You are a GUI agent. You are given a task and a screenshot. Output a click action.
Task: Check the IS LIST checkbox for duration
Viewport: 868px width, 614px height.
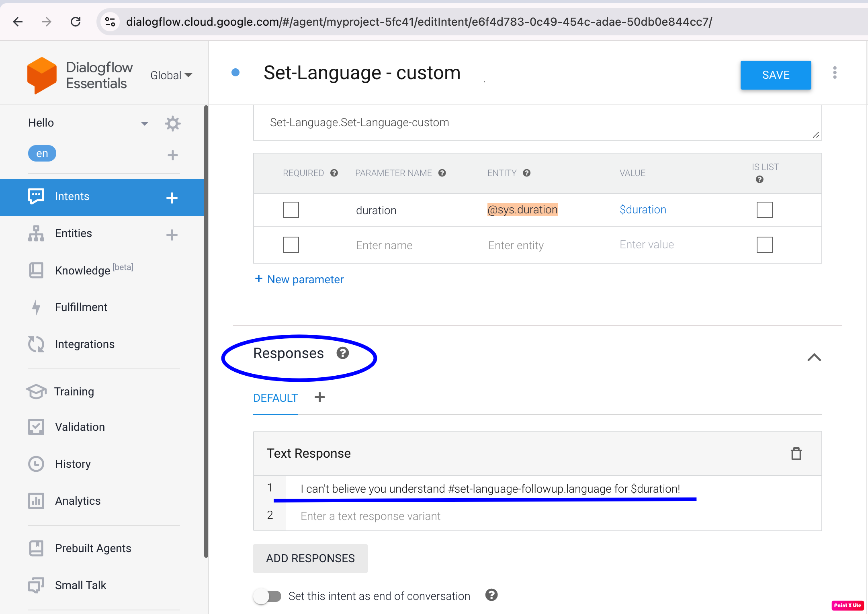coord(764,209)
